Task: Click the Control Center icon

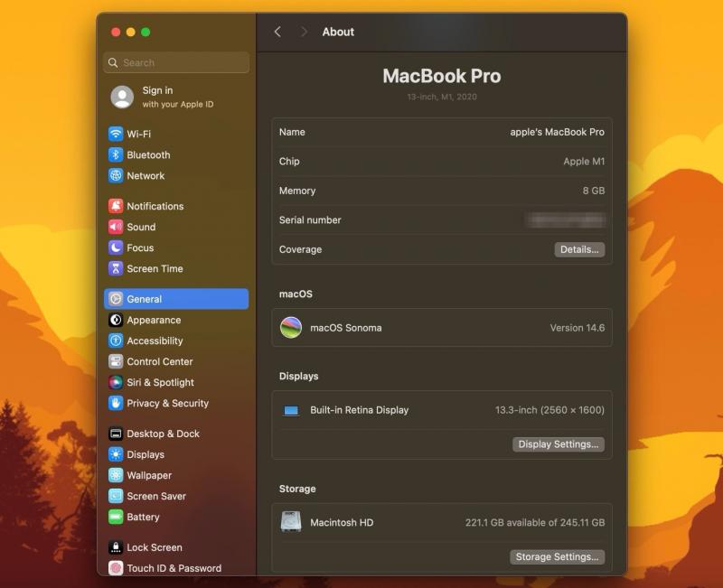Action: click(x=116, y=361)
